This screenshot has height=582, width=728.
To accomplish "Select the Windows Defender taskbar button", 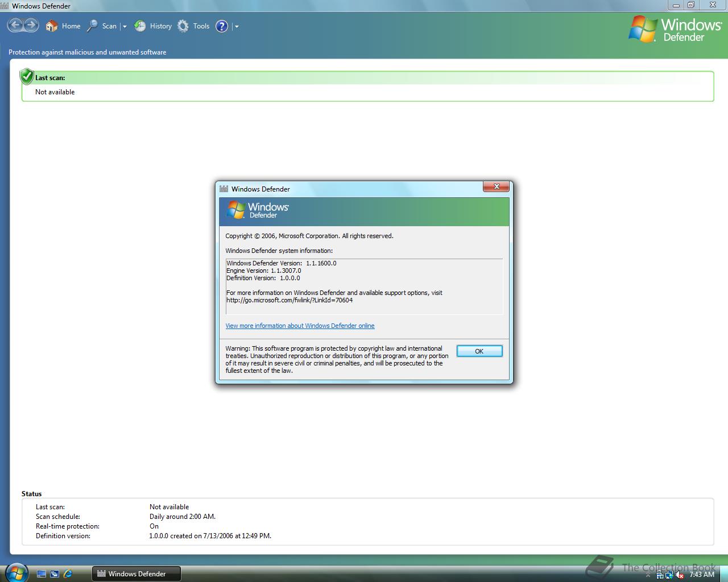I will coord(136,574).
